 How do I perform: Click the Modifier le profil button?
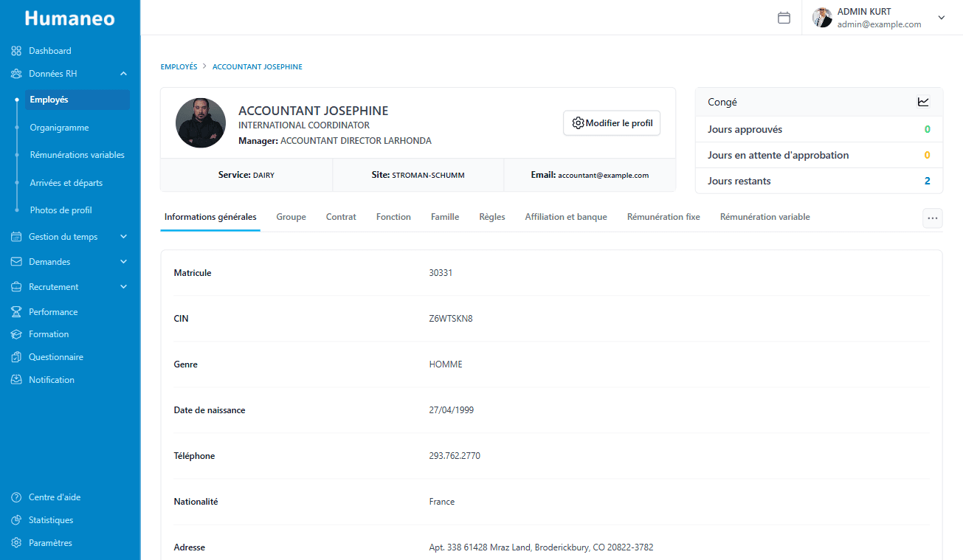pos(612,123)
